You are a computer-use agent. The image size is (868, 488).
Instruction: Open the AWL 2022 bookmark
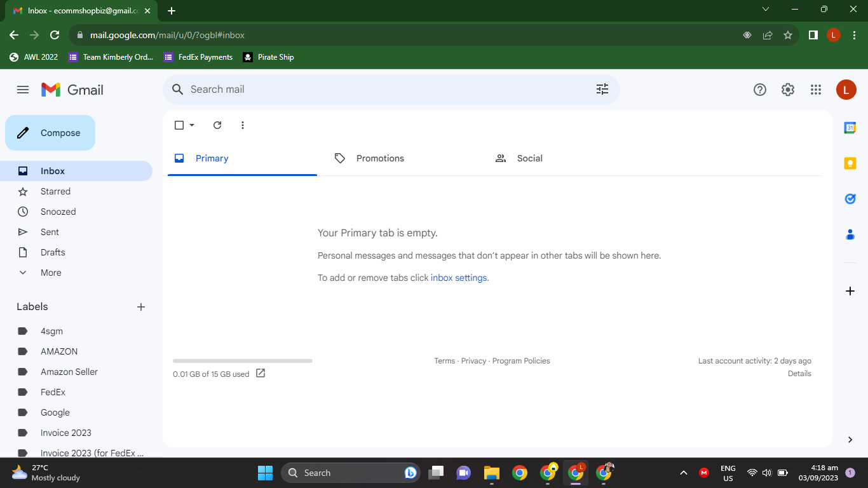(x=34, y=57)
